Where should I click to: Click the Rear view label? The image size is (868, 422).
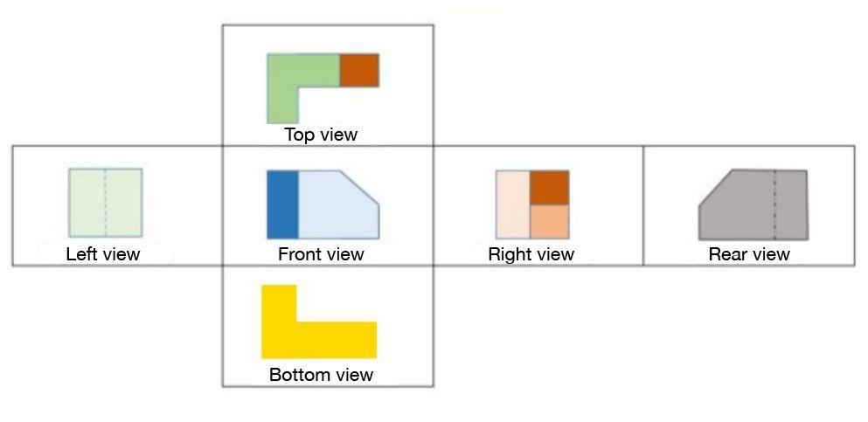tap(749, 254)
